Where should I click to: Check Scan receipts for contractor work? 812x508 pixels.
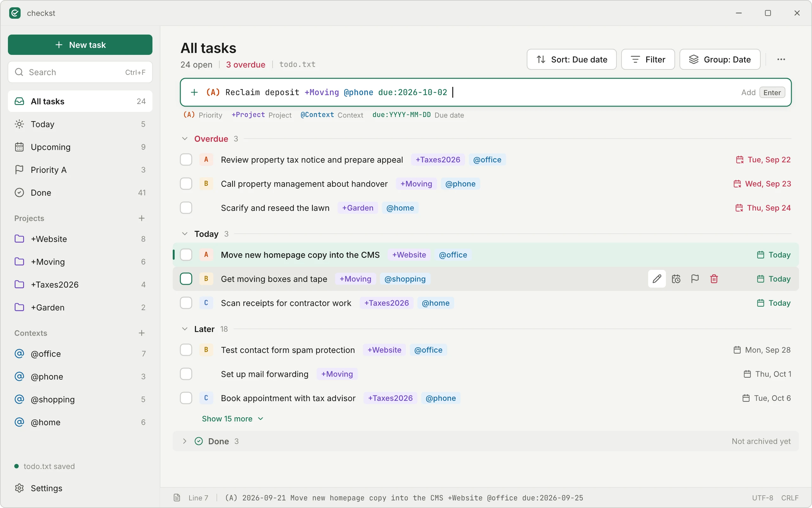click(186, 303)
